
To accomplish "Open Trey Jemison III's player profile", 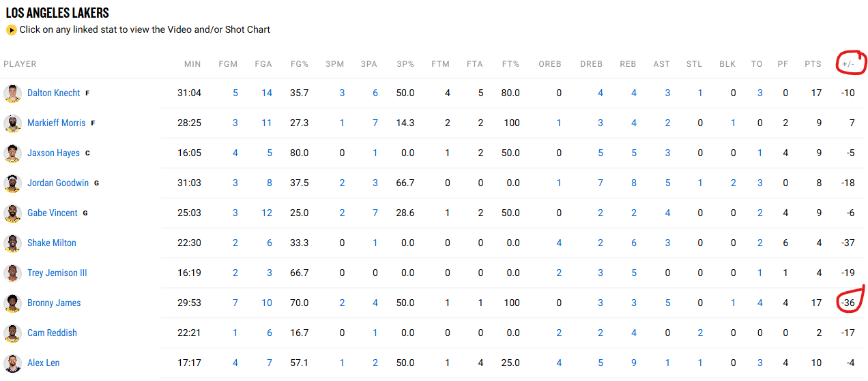I will coord(57,273).
